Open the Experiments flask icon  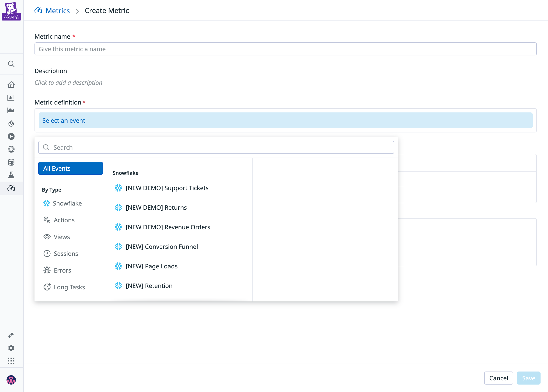point(11,175)
